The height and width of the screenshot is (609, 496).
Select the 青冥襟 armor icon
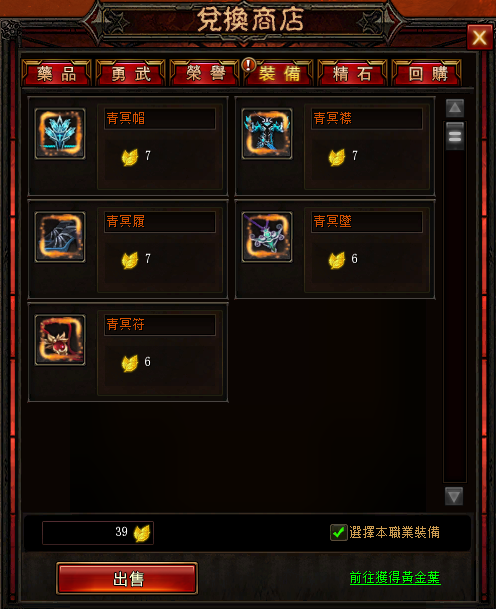[x=267, y=134]
